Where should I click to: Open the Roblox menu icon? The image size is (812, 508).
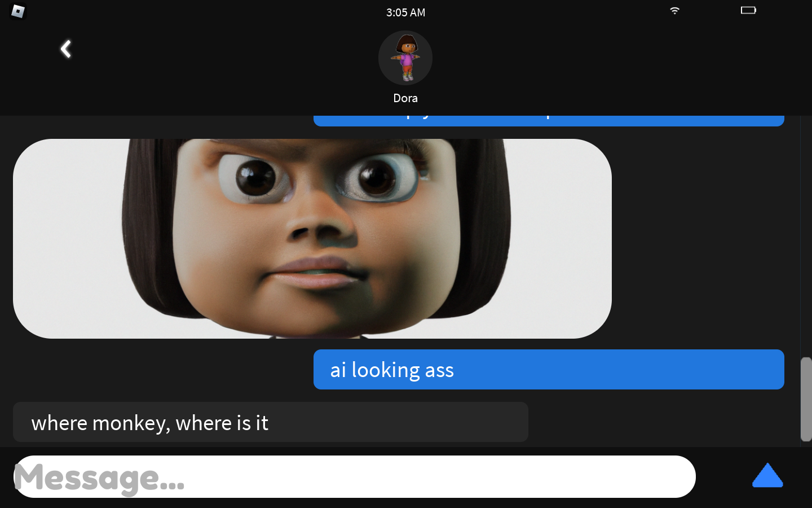point(17,11)
